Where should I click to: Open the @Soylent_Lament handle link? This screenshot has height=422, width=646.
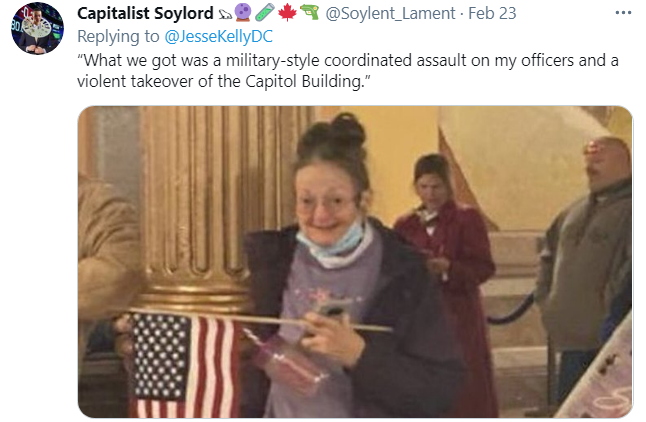390,13
